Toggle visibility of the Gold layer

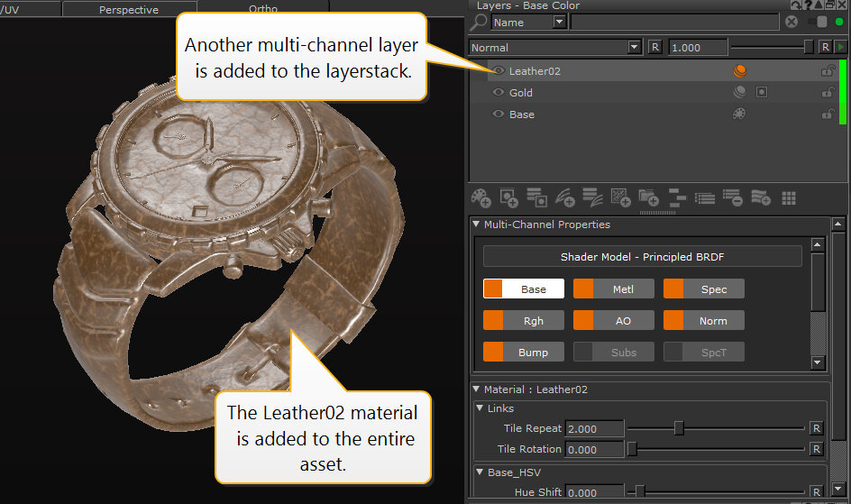(x=498, y=93)
